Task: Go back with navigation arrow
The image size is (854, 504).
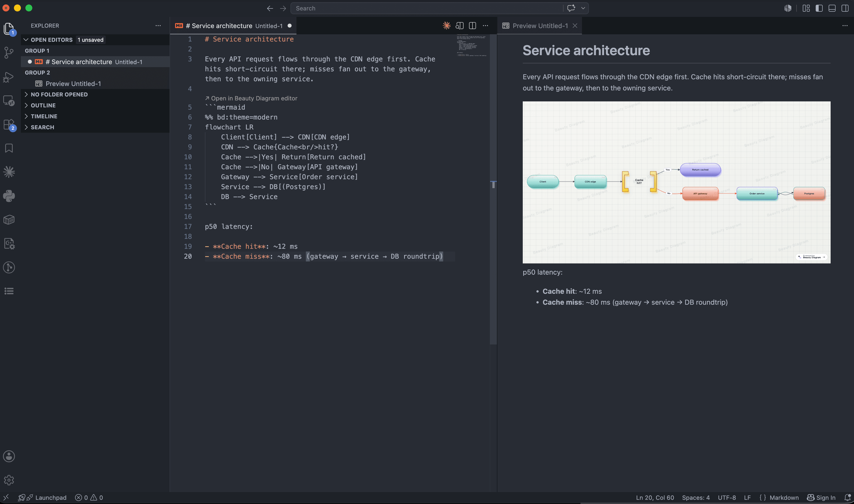Action: click(270, 8)
